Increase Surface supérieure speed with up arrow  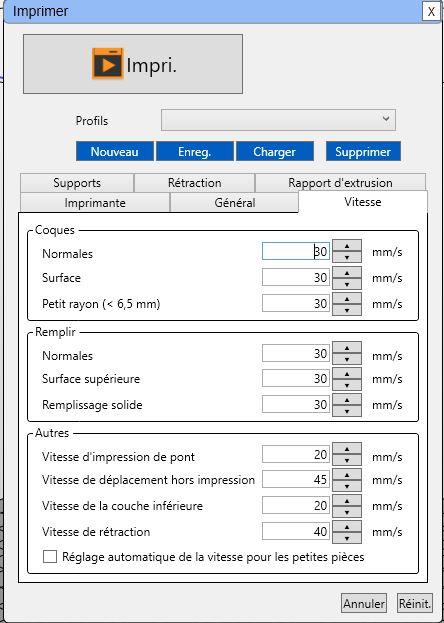click(347, 373)
